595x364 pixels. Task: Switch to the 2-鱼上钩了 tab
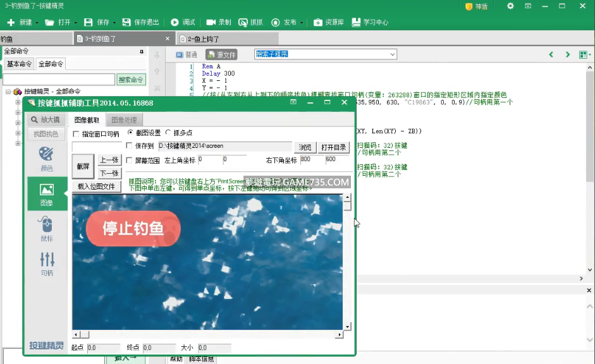point(228,39)
